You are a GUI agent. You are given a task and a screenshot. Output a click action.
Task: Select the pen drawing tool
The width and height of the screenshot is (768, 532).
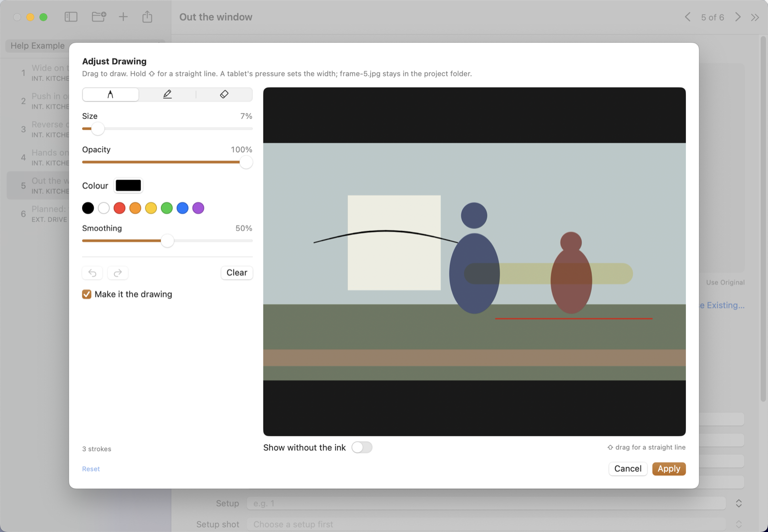110,95
